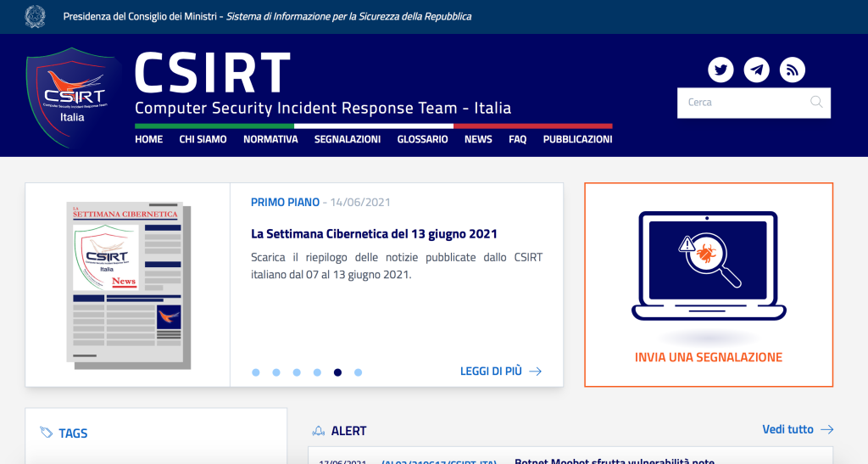
Task: Click the large CSIRT site title
Action: pos(213,73)
